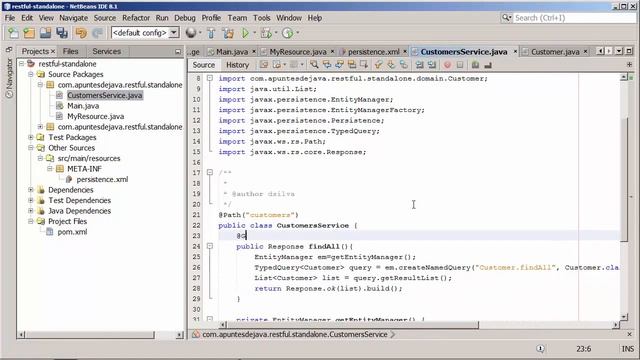640x360 pixels.
Task: Click the Profile Project toolbar icon
Action: [287, 33]
